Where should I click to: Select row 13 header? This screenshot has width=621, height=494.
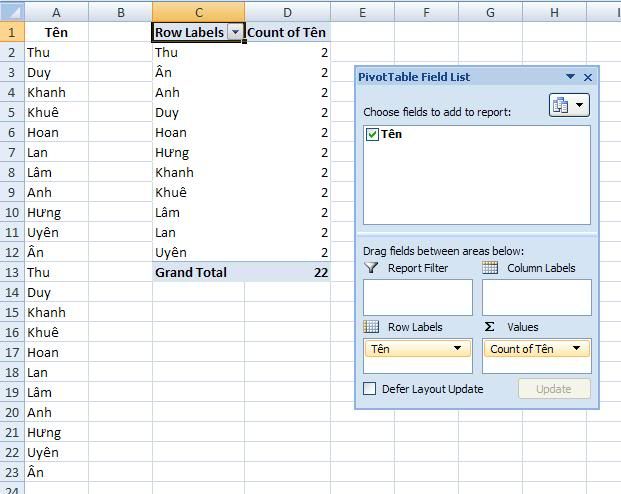click(x=11, y=272)
